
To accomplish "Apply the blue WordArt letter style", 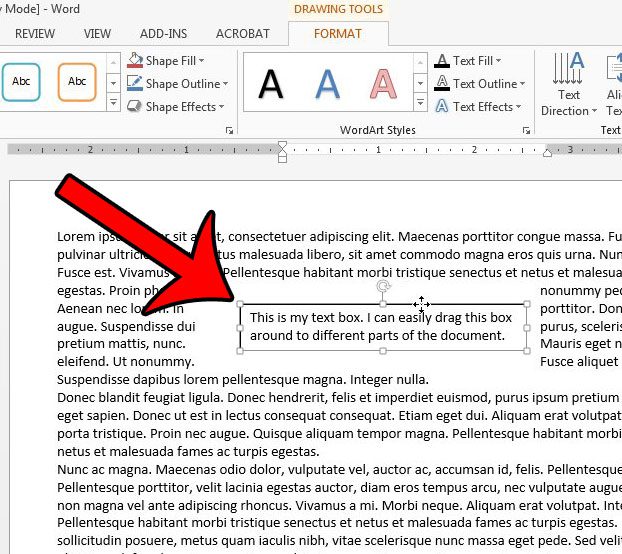I will [x=327, y=84].
